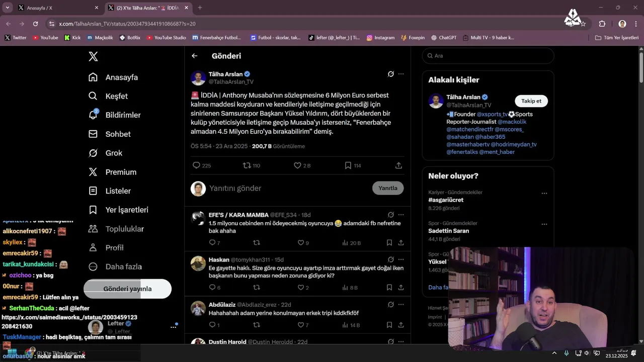Open Sohbet messages
The image size is (644, 362).
pos(110,134)
